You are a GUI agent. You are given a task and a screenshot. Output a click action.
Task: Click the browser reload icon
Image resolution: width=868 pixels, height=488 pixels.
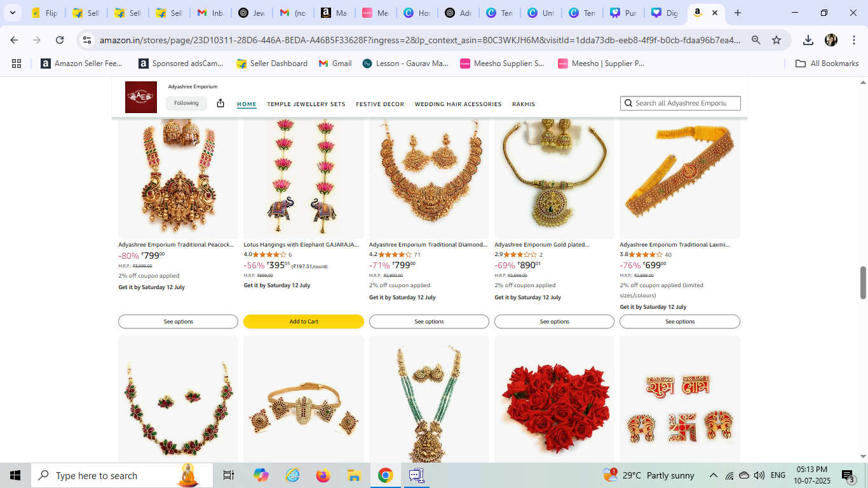(60, 40)
